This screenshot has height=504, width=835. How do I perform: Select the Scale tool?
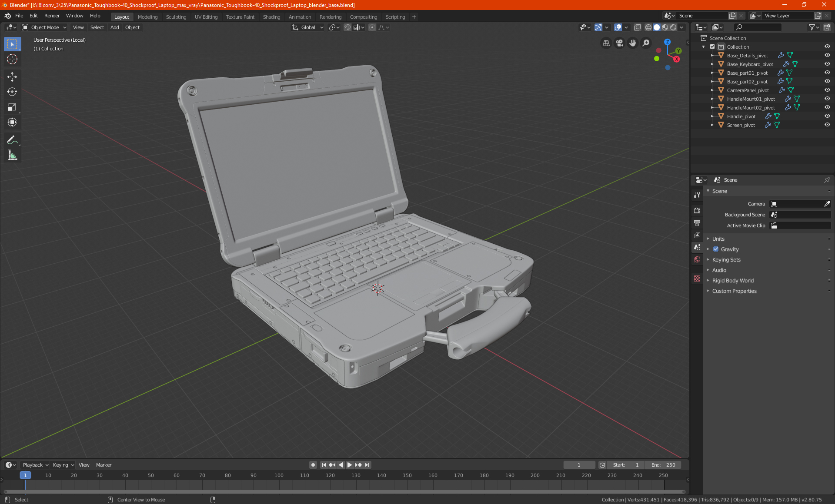click(x=12, y=107)
